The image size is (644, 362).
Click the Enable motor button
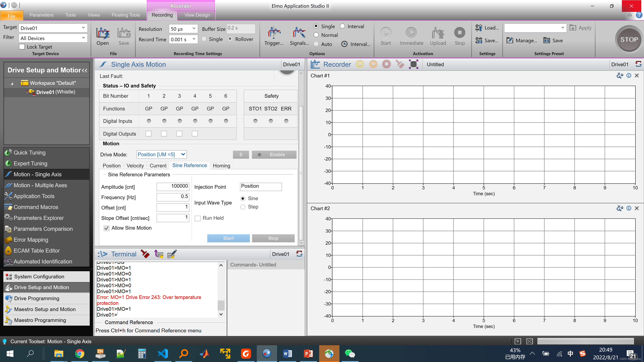click(274, 155)
